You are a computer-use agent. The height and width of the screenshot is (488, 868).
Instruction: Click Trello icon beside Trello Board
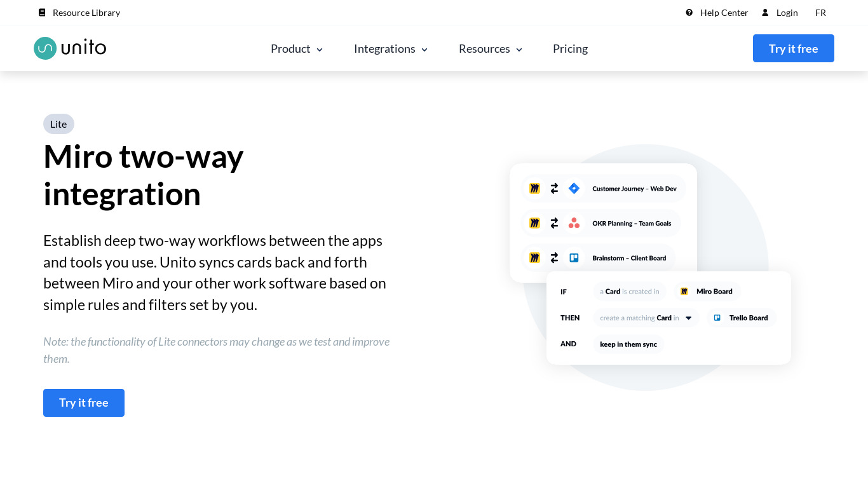click(717, 318)
